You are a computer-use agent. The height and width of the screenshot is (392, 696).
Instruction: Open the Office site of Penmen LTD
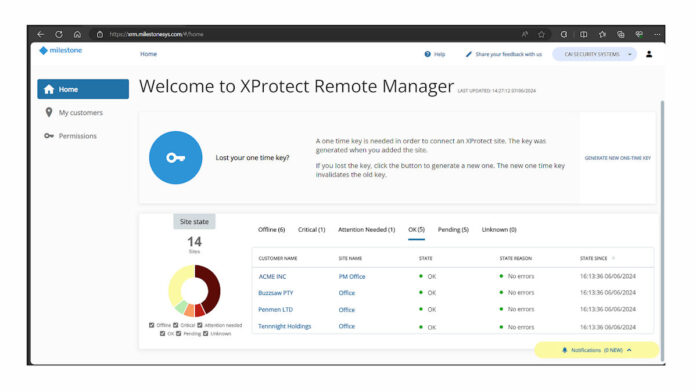click(x=347, y=310)
